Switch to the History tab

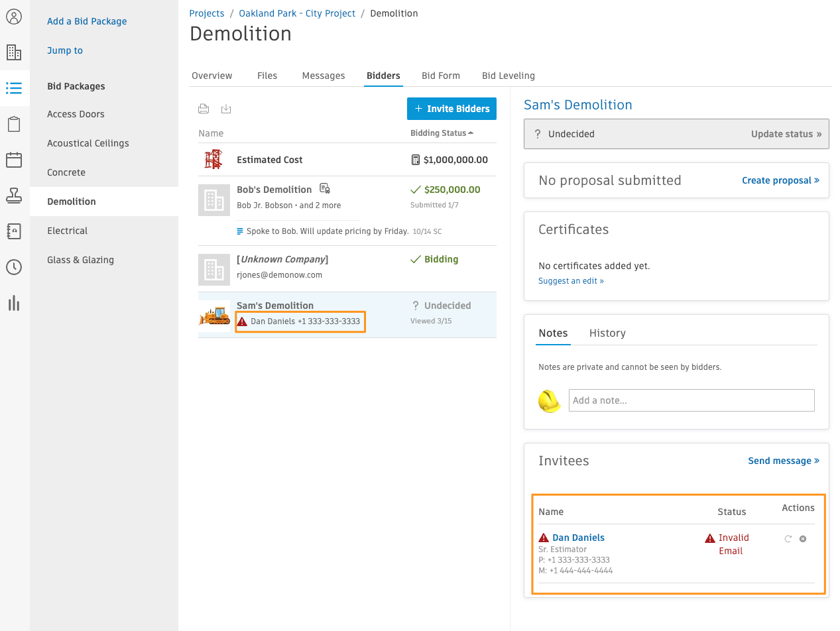(607, 333)
